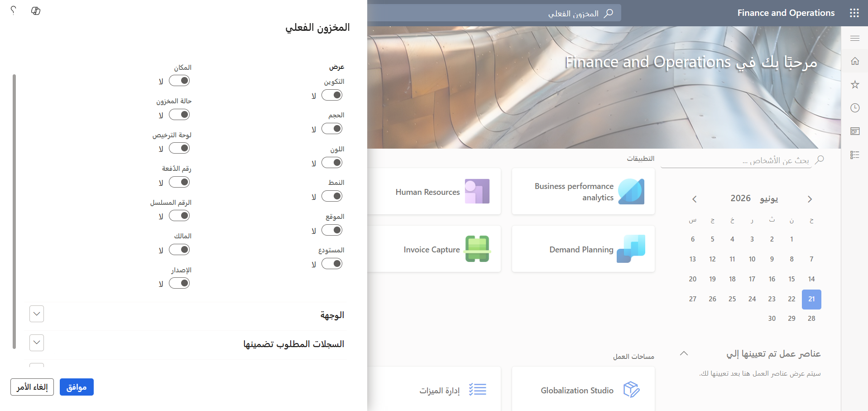This screenshot has width=868, height=411.
Task: Collapse the عناصر عمل تم تعيينها إلي section
Action: [x=684, y=353]
